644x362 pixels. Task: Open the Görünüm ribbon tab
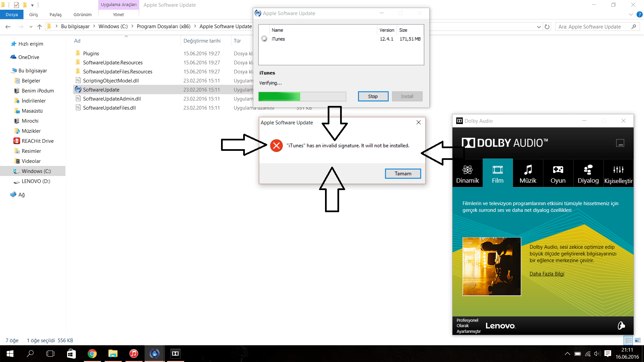point(83,14)
